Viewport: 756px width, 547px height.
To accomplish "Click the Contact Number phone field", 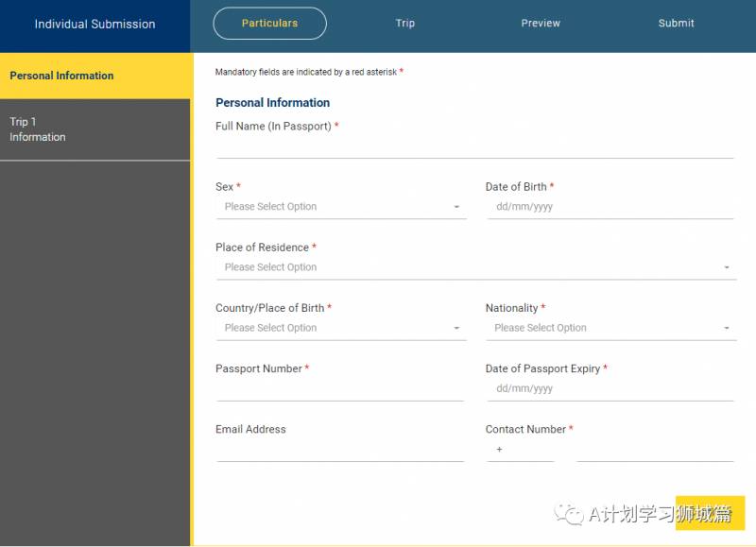I will (654, 450).
